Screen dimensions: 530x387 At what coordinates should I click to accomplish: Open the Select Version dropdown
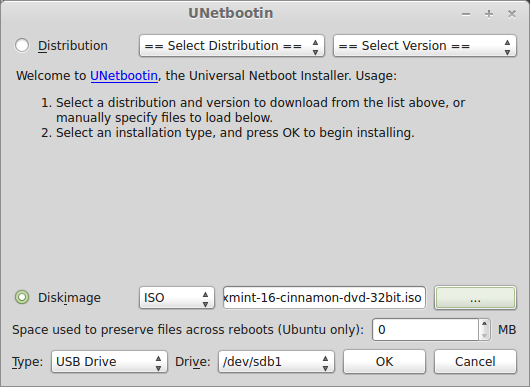[425, 46]
